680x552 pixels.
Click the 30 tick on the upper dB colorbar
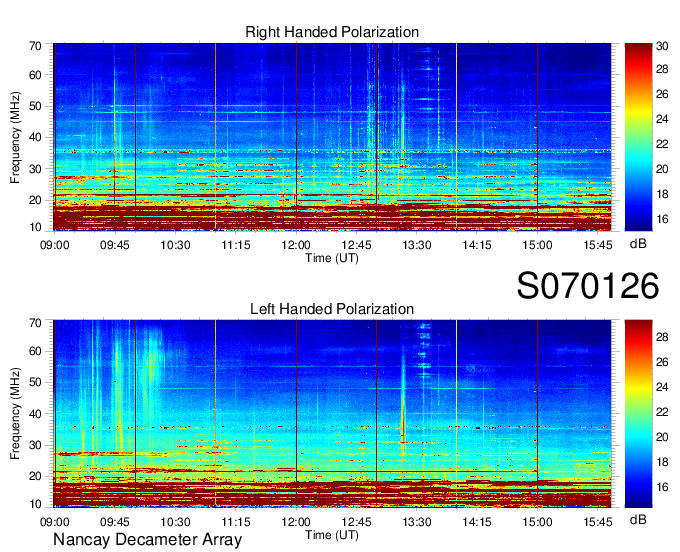[x=662, y=46]
